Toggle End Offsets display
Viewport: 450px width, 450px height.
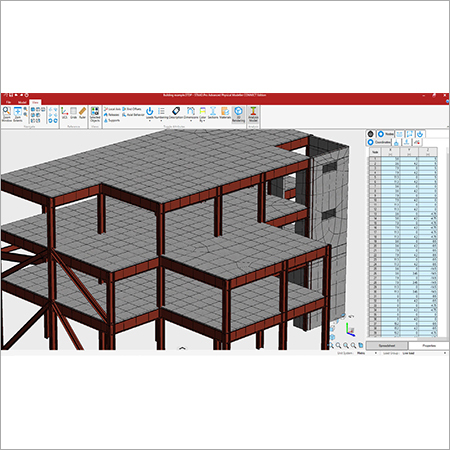point(132,109)
